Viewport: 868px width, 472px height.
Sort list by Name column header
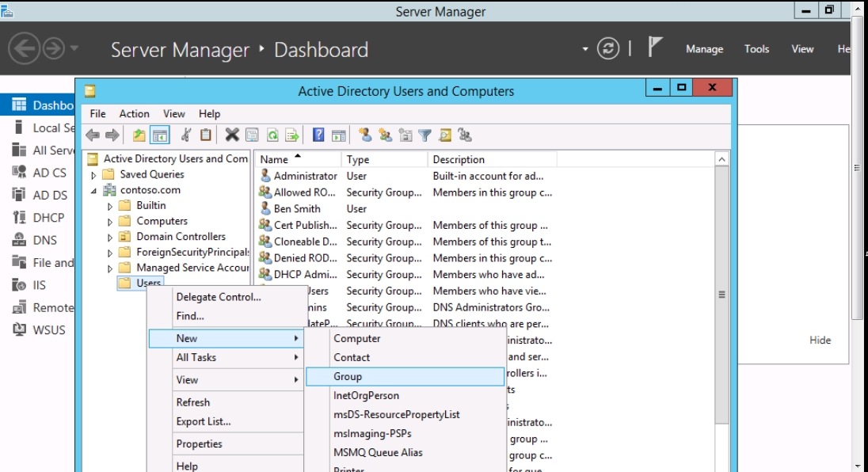[298, 159]
